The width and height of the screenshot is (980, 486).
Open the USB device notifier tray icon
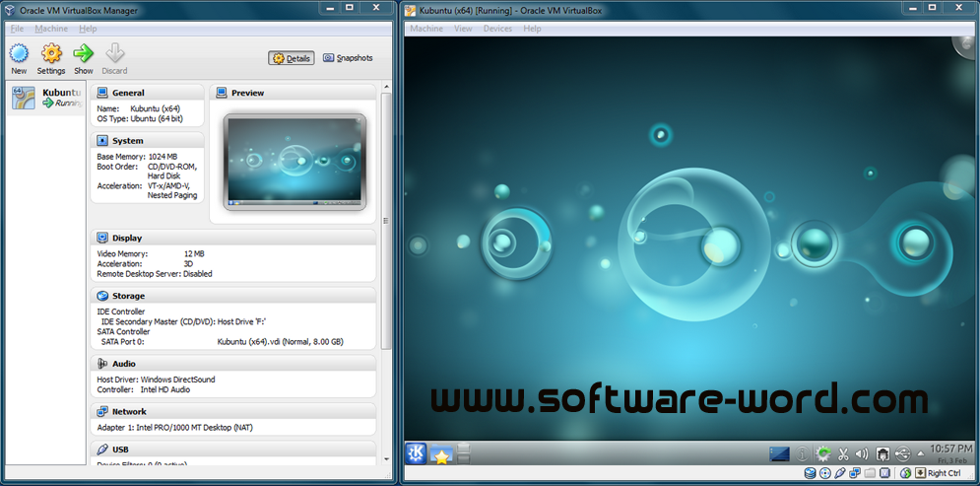coord(903,454)
